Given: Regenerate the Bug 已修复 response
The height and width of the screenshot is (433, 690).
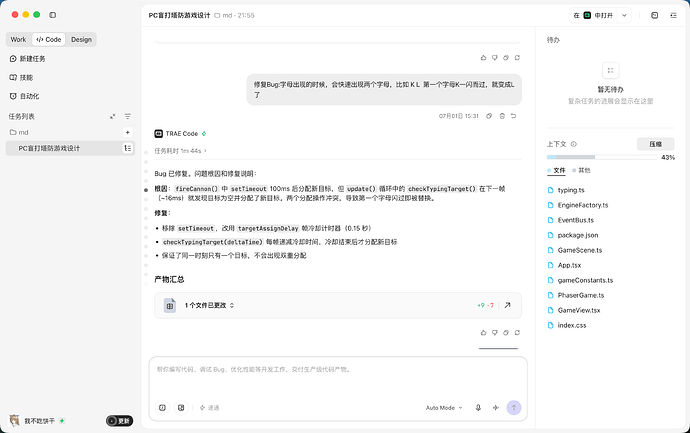Looking at the screenshot, I should [x=518, y=333].
